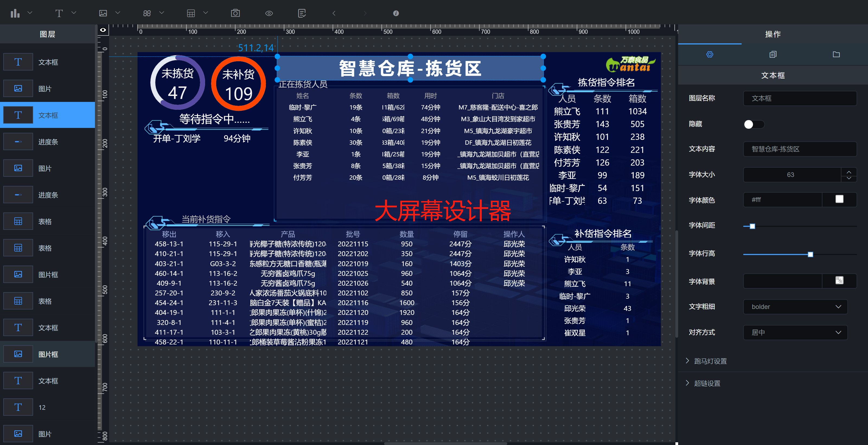Select the 图片框 layer below third 表格
The image size is (868, 445).
point(47,275)
